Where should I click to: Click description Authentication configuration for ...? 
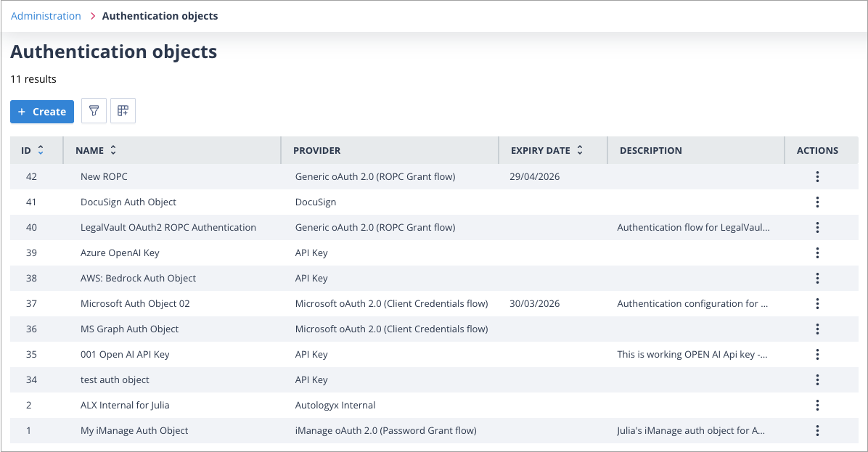pyautogui.click(x=692, y=304)
